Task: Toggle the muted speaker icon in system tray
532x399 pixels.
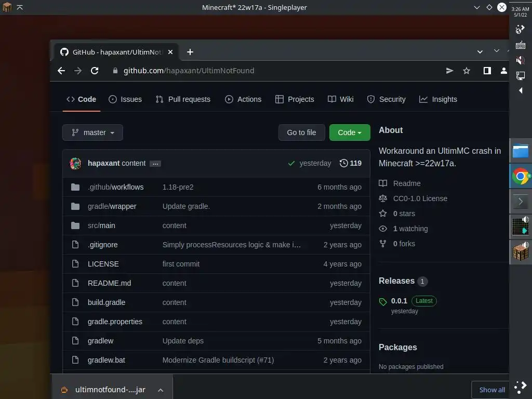Action: click(520, 60)
